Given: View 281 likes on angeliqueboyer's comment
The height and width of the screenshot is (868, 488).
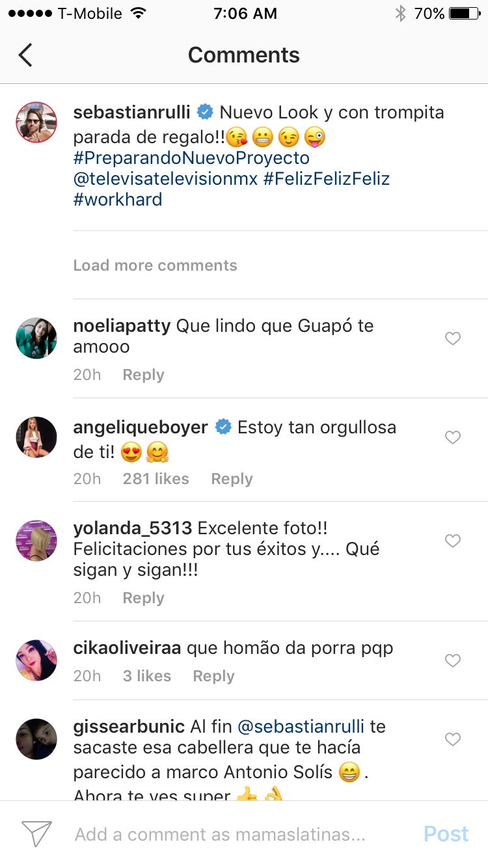Looking at the screenshot, I should point(156,479).
